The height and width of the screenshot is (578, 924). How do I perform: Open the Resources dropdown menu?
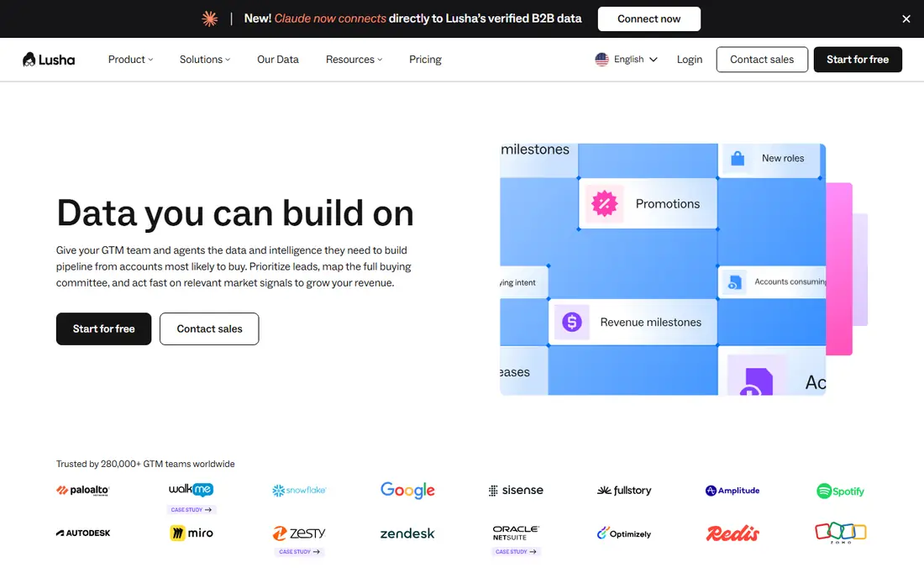[354, 60]
